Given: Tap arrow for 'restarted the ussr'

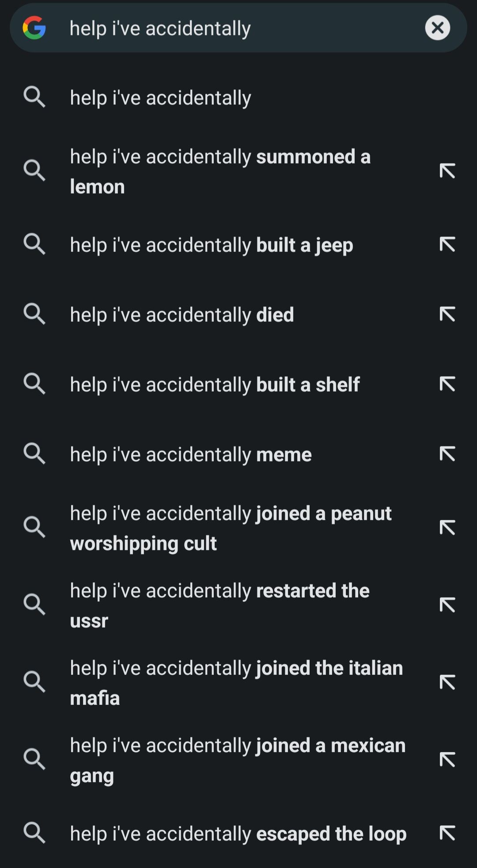Looking at the screenshot, I should pyautogui.click(x=447, y=605).
